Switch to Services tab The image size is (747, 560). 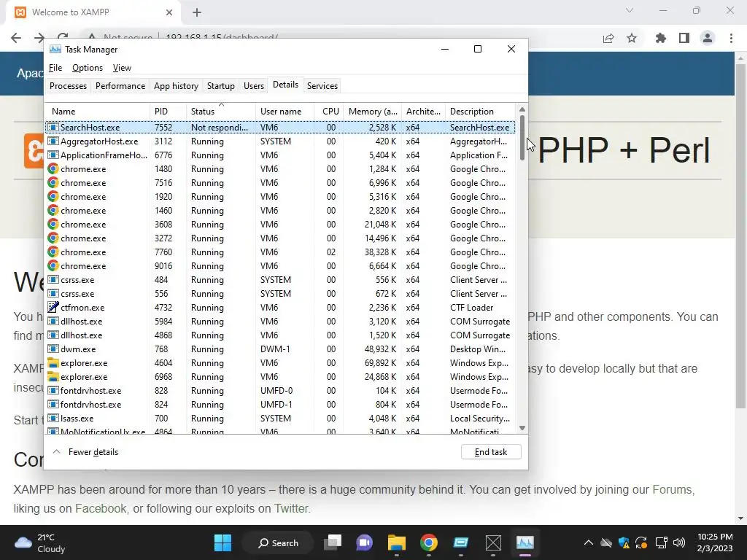point(322,86)
